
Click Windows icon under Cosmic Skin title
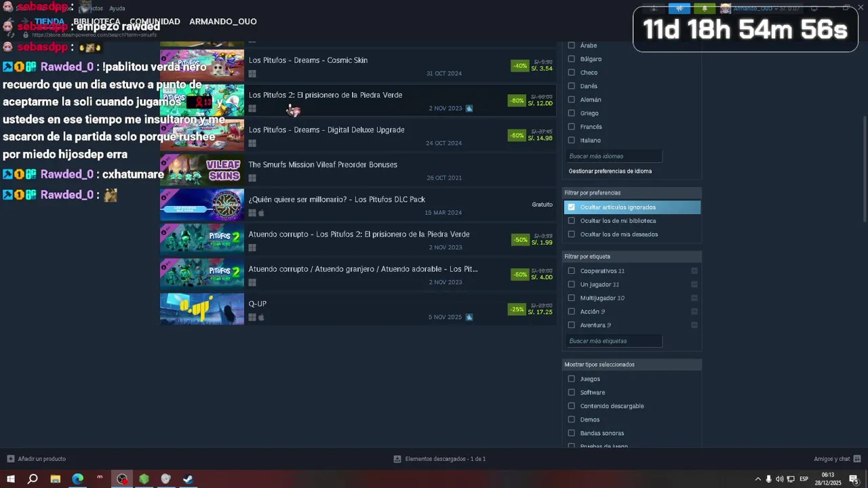tap(252, 74)
